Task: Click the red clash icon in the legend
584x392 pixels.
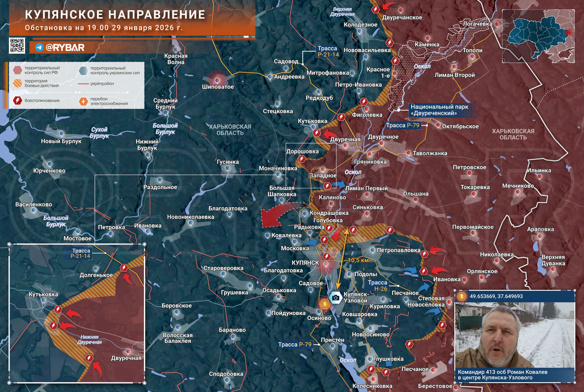Action: coord(18,101)
